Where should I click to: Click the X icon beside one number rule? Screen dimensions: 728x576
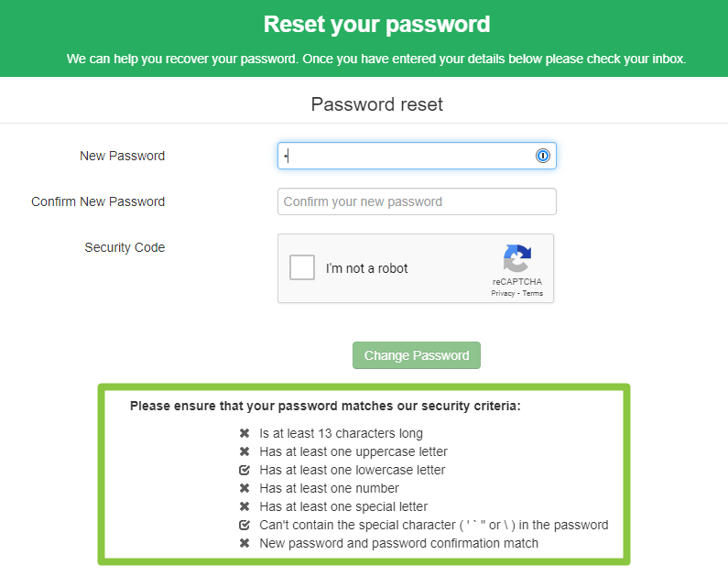244,488
